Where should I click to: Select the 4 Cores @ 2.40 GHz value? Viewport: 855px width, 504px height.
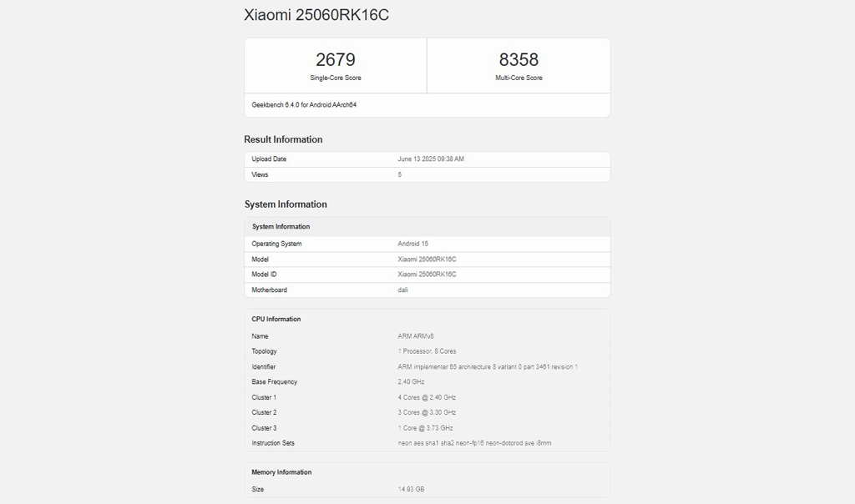click(x=427, y=397)
